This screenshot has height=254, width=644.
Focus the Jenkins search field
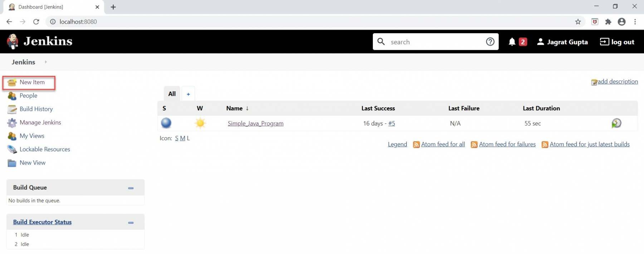pos(435,42)
